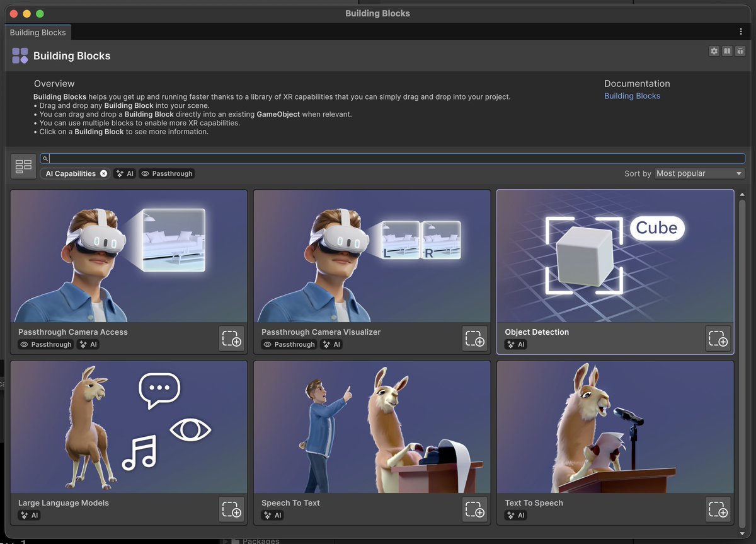The height and width of the screenshot is (544, 756).
Task: Toggle the Passthrough tag filter below search
Action: coord(167,173)
